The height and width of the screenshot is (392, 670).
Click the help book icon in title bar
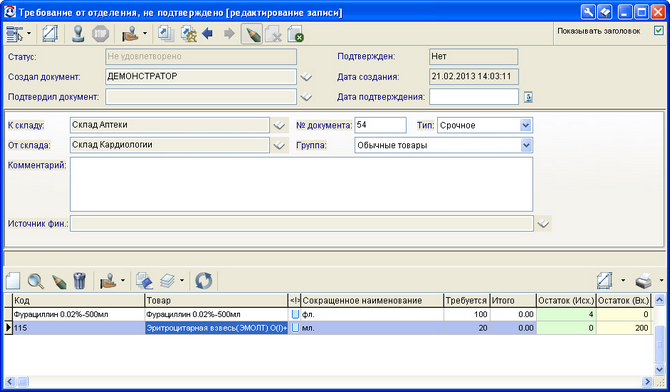click(x=605, y=12)
